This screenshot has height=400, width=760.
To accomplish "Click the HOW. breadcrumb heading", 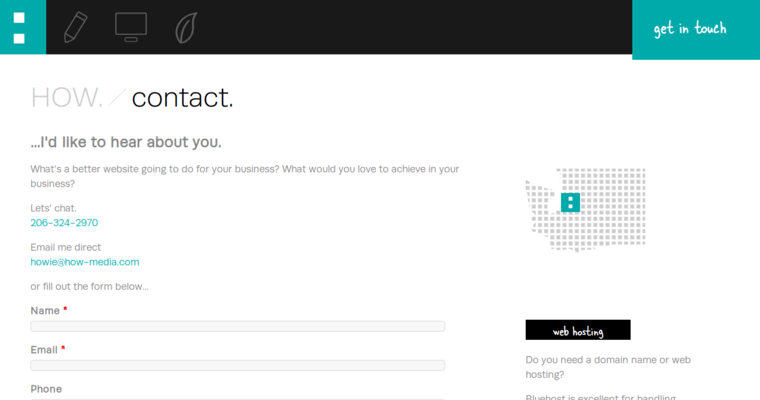I will coord(67,98).
